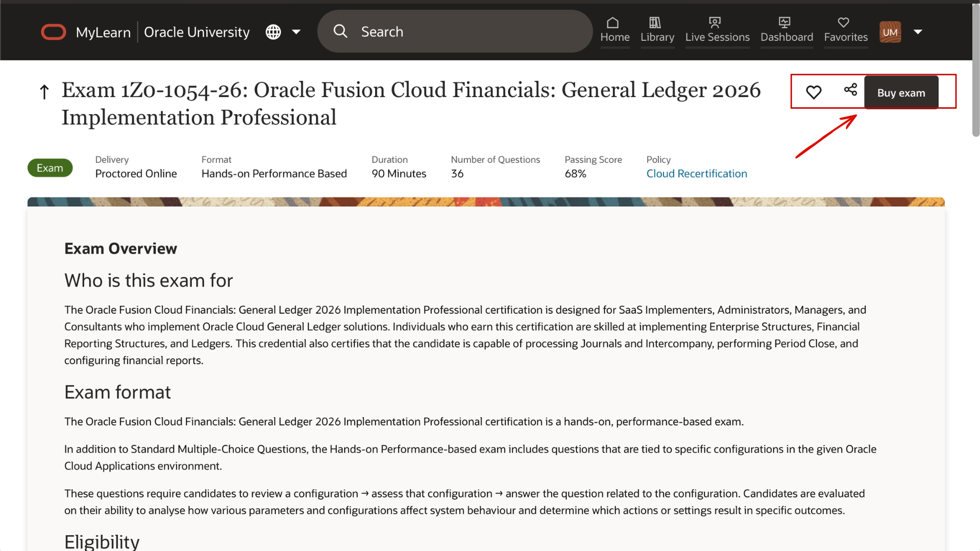Open the Cloud Recertification policy link
Viewport: 980px width, 551px height.
697,173
